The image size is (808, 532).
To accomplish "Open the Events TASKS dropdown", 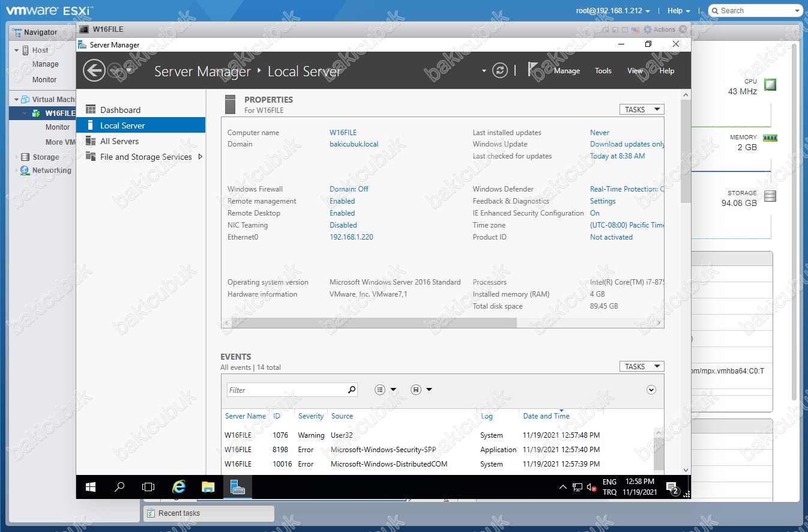I will click(642, 366).
